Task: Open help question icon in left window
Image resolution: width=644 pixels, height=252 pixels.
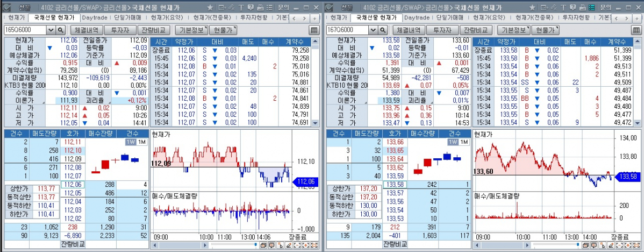Action: (x=251, y=8)
